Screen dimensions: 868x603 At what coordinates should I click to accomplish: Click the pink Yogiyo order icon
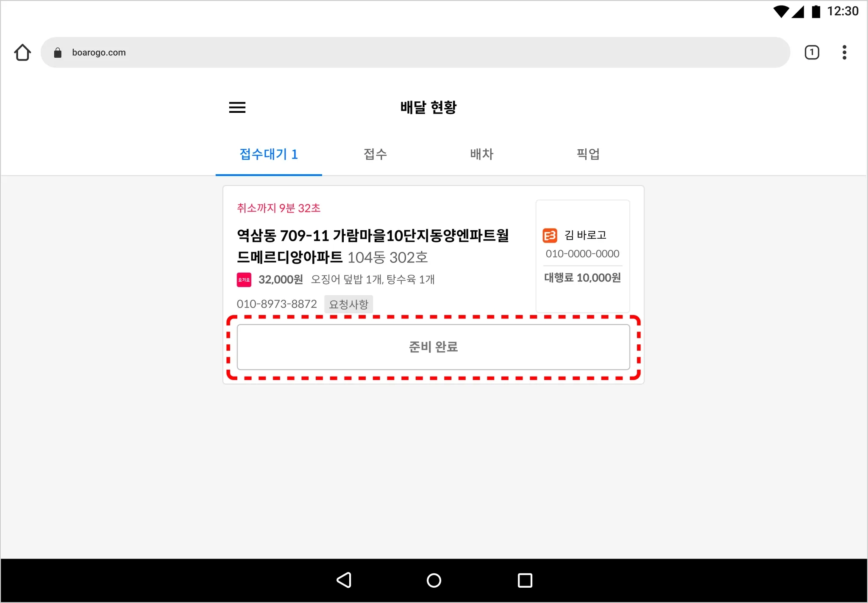[244, 280]
